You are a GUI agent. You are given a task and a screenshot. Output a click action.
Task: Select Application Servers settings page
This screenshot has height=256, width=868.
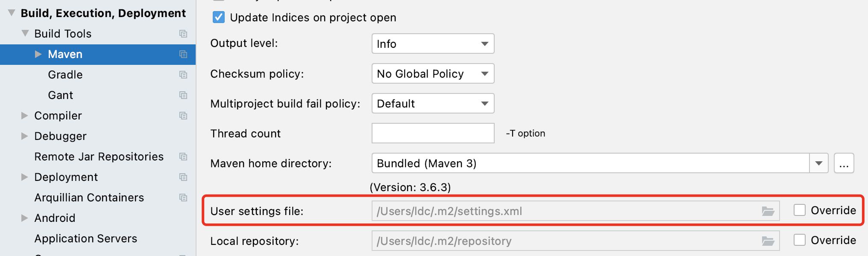85,239
